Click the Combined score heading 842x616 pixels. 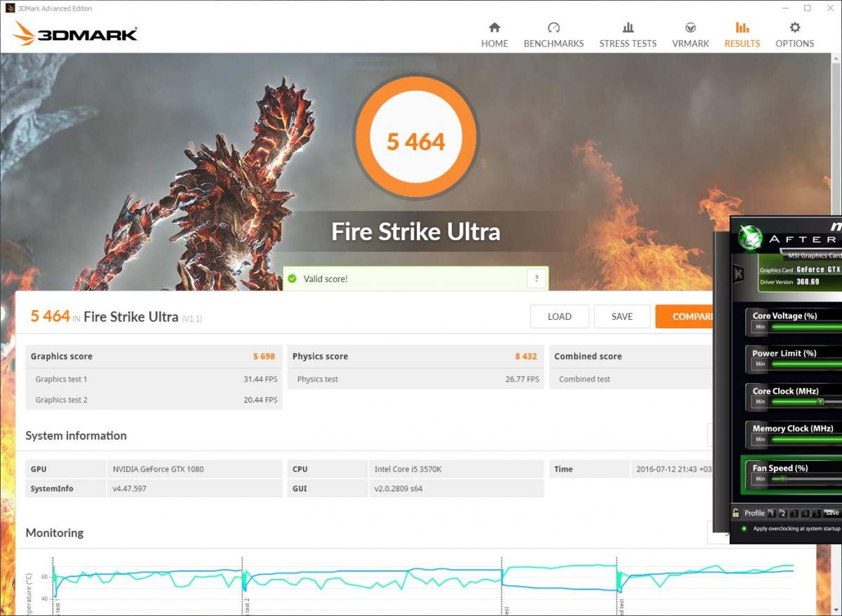[x=588, y=356]
